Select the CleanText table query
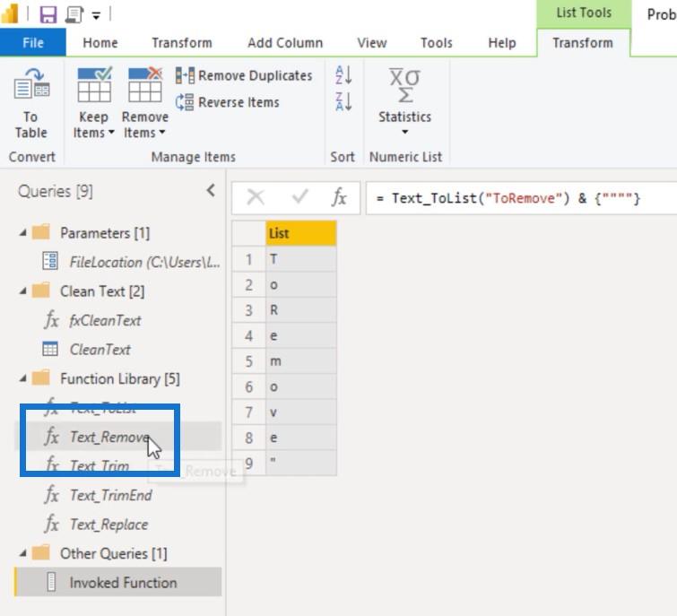This screenshot has height=616, width=677. (100, 349)
